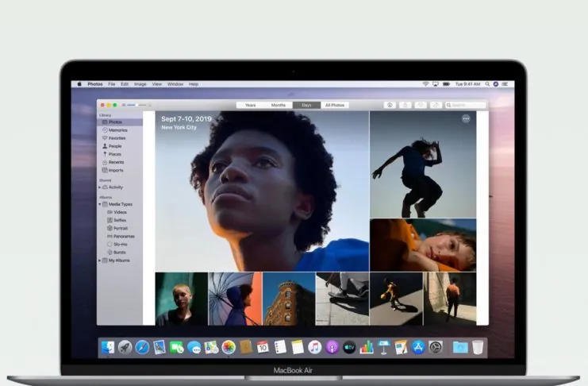Launch Safari from the Dock
The image size is (588, 386).
[x=142, y=347]
